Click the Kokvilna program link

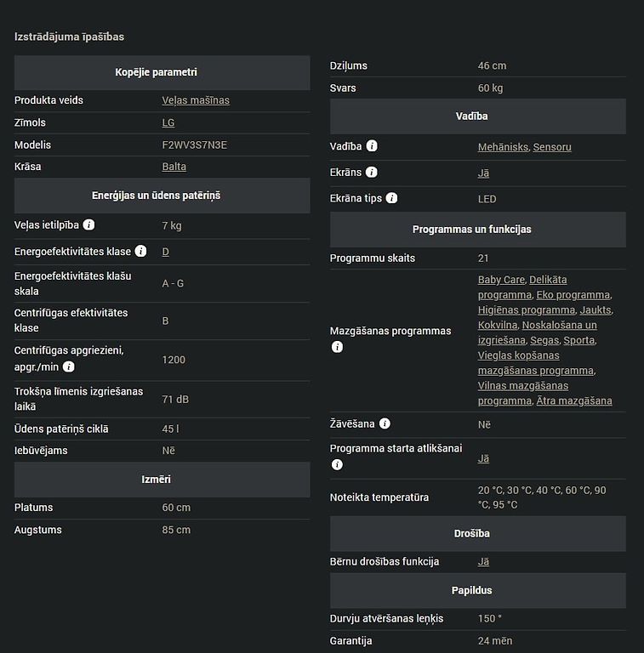pyautogui.click(x=498, y=325)
